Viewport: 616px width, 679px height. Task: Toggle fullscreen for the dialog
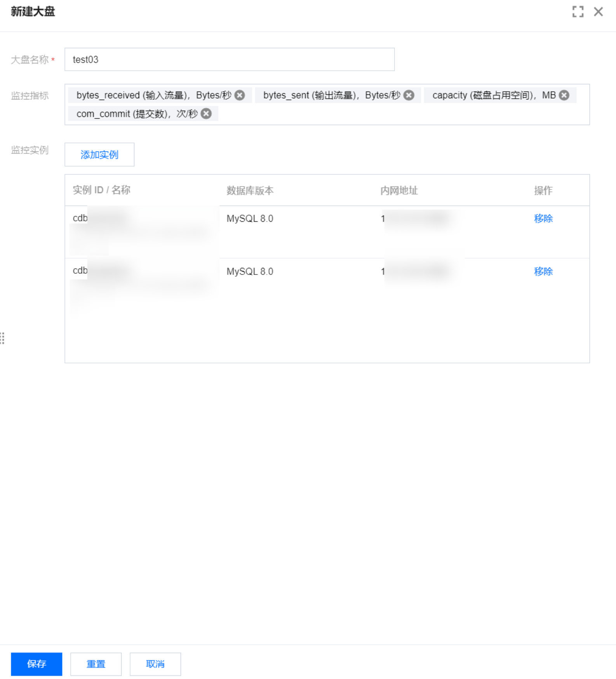coord(578,12)
